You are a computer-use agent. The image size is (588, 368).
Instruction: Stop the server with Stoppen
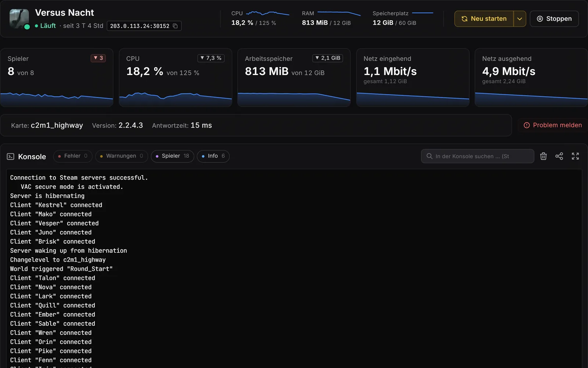coord(554,19)
